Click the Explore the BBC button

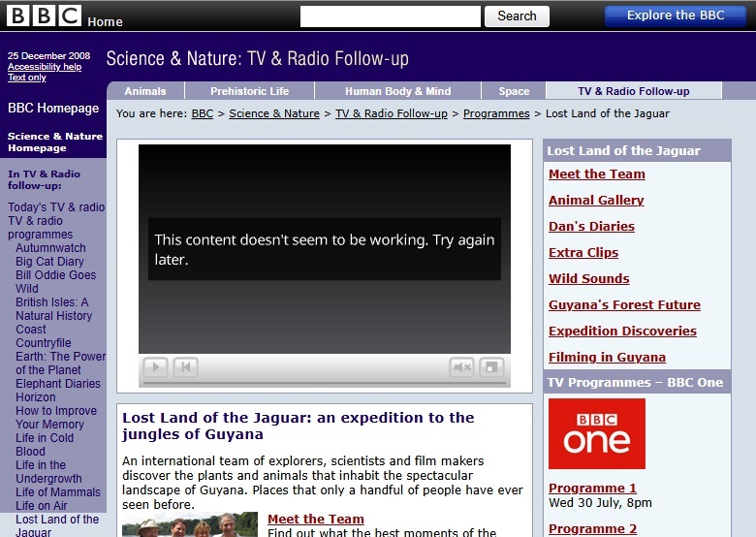(676, 16)
